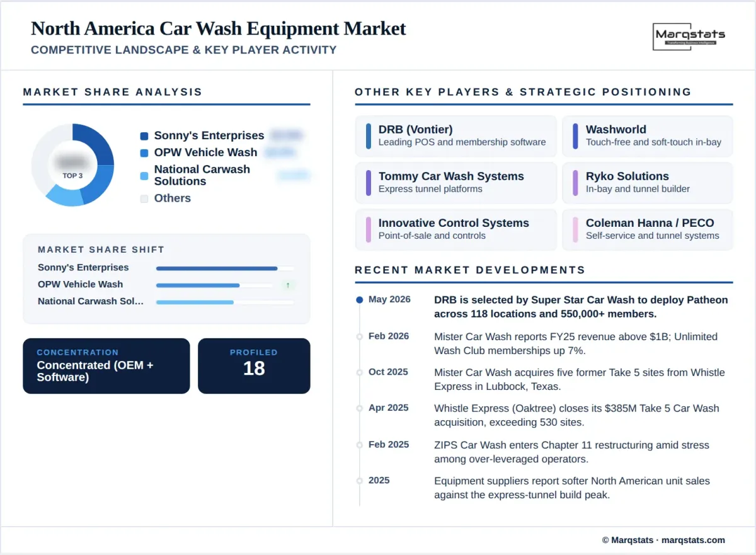
Task: Click the Others legend label
Action: coord(173,198)
